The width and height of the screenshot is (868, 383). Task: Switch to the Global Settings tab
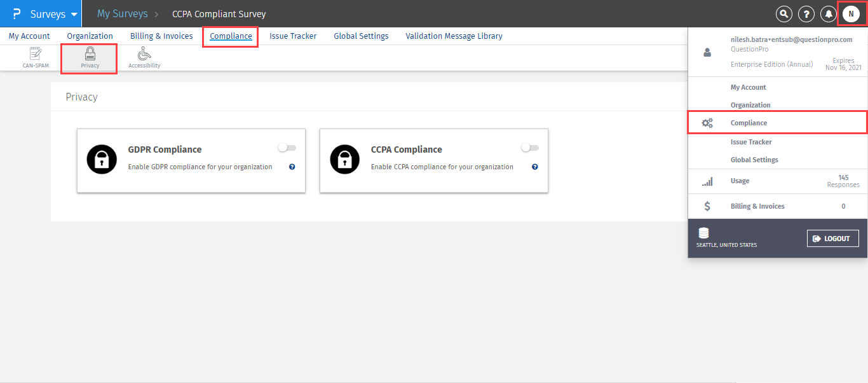coord(361,36)
